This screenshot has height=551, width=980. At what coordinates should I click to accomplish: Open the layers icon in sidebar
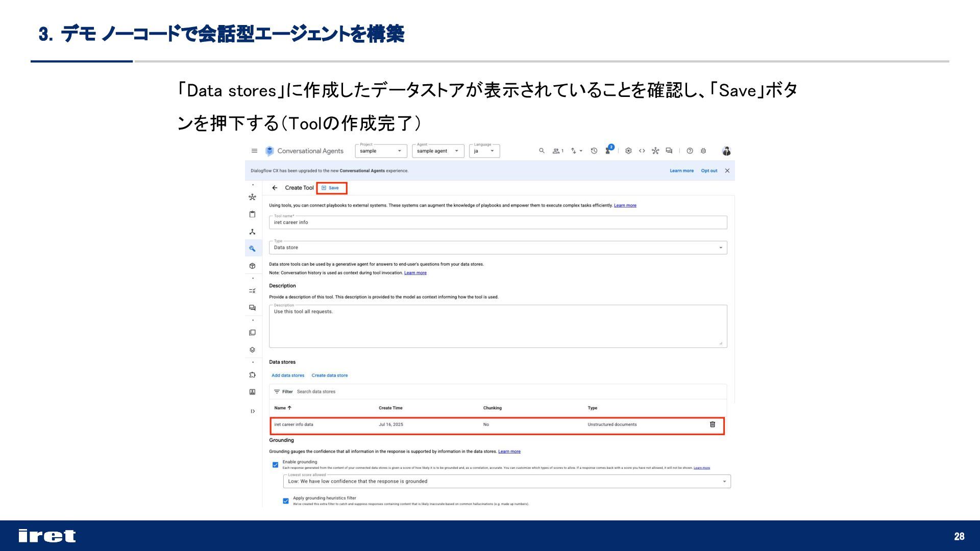(x=252, y=350)
